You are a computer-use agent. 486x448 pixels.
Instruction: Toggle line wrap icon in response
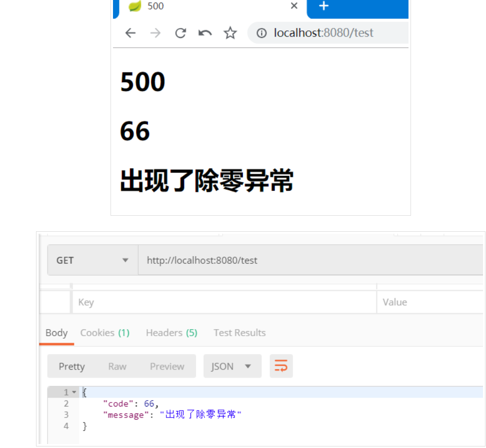pyautogui.click(x=281, y=366)
